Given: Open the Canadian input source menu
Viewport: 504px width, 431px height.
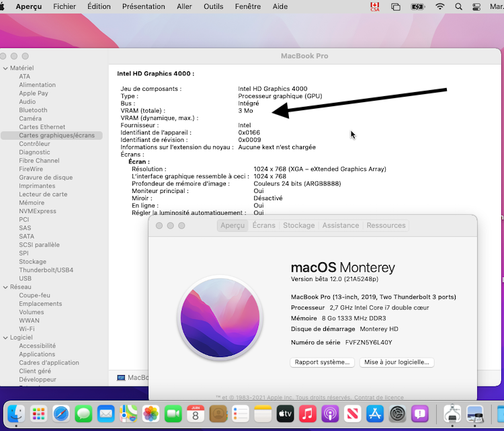Looking at the screenshot, I should (375, 7).
